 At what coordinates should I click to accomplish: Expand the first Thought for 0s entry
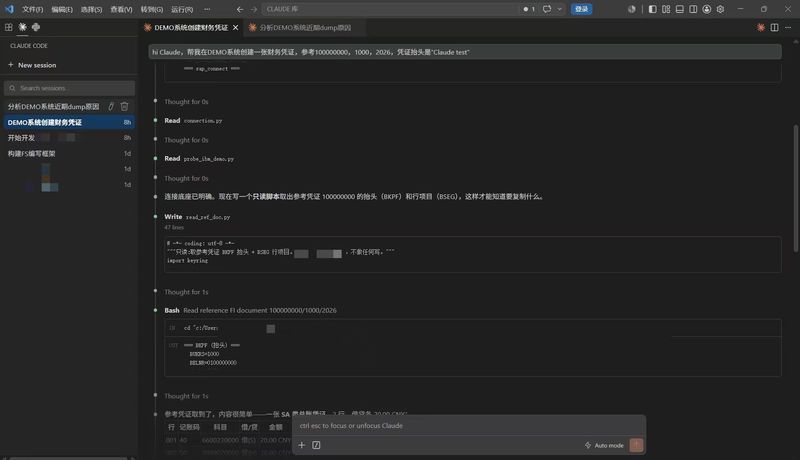186,102
